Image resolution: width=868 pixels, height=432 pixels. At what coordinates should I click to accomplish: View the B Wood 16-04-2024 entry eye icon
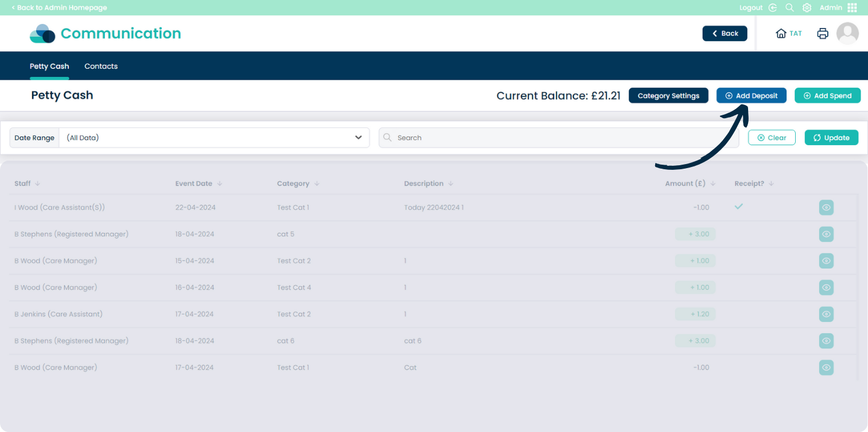click(x=826, y=287)
